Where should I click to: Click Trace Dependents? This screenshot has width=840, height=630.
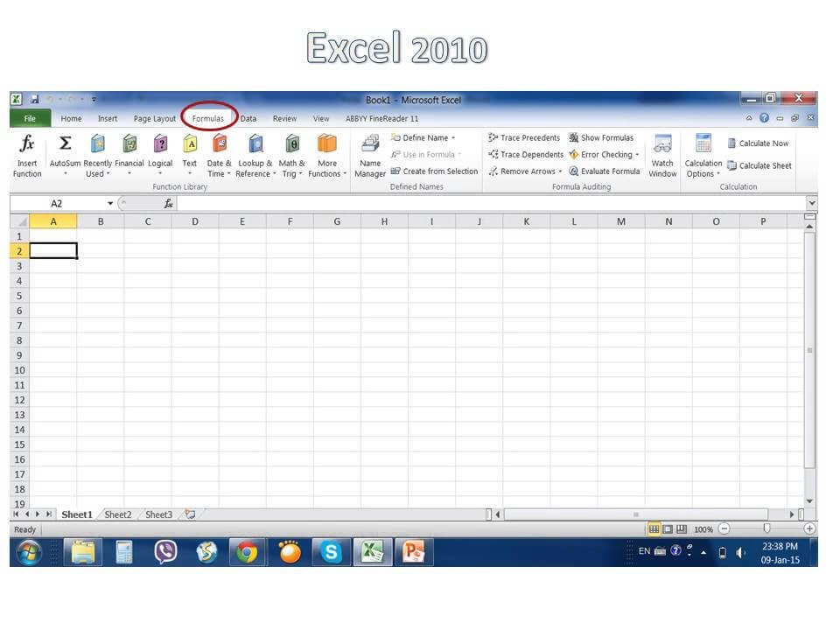[526, 154]
